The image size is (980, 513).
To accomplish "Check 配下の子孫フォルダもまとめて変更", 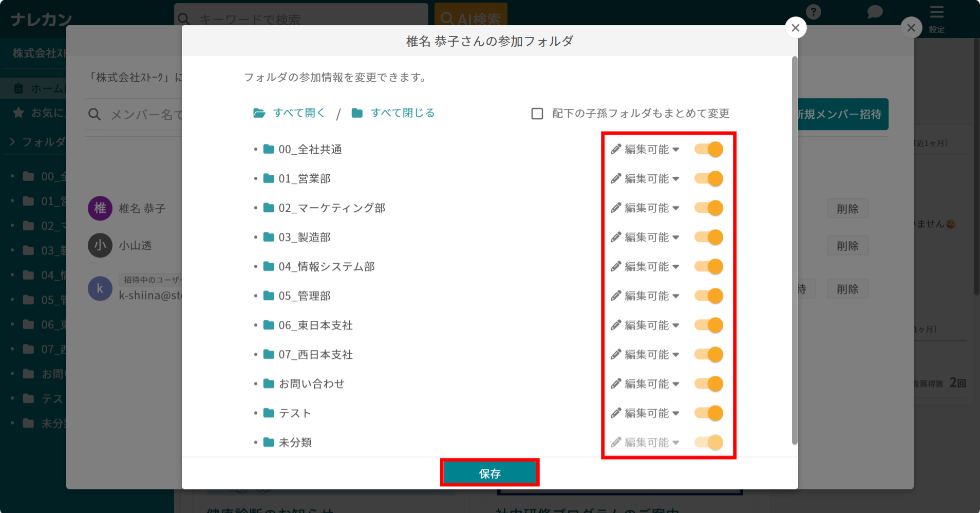I will click(x=537, y=114).
